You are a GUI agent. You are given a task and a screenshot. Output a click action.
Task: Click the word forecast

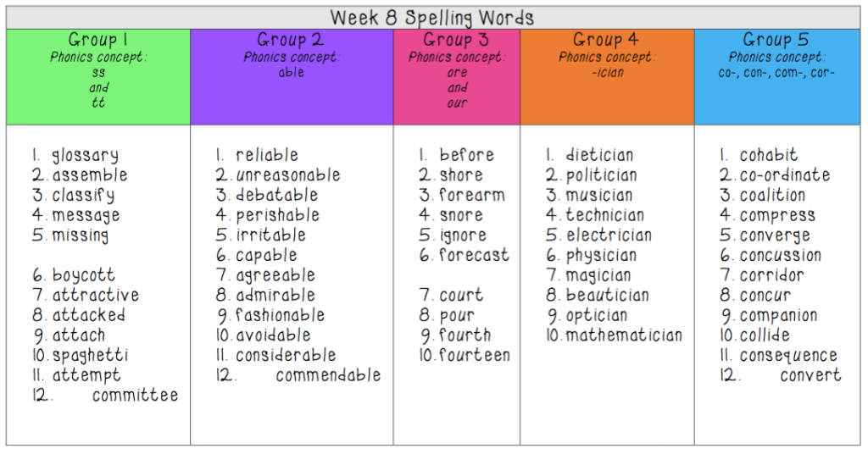474,255
